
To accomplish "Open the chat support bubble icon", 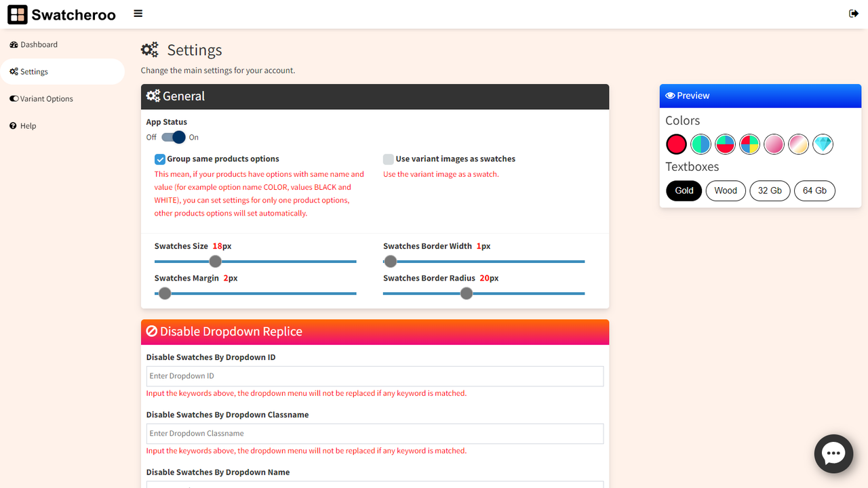I will pos(833,453).
